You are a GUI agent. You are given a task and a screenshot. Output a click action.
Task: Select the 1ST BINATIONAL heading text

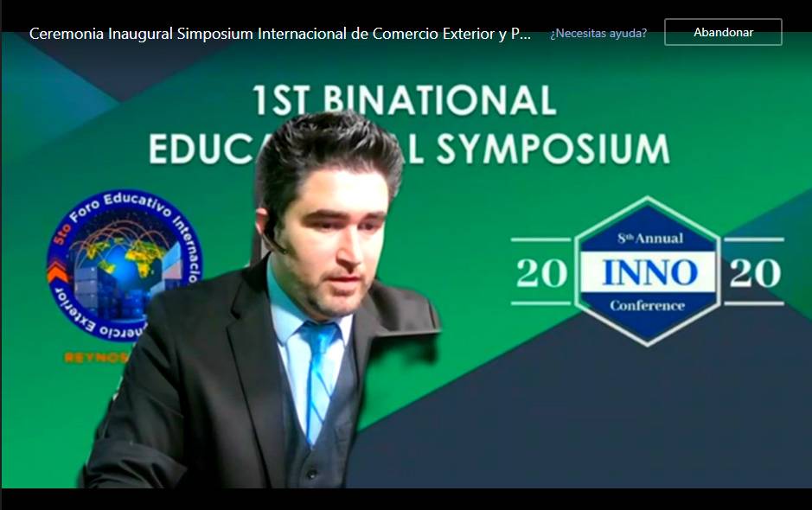coord(405,101)
